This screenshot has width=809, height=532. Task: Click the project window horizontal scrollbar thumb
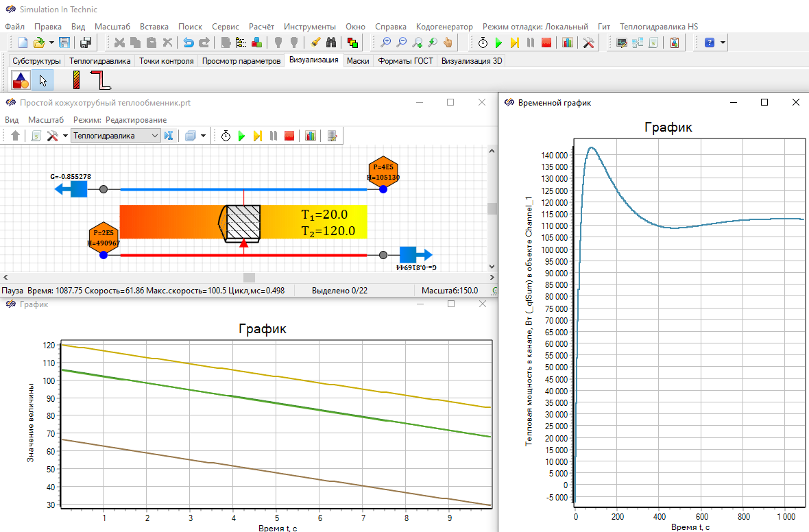coord(249,278)
